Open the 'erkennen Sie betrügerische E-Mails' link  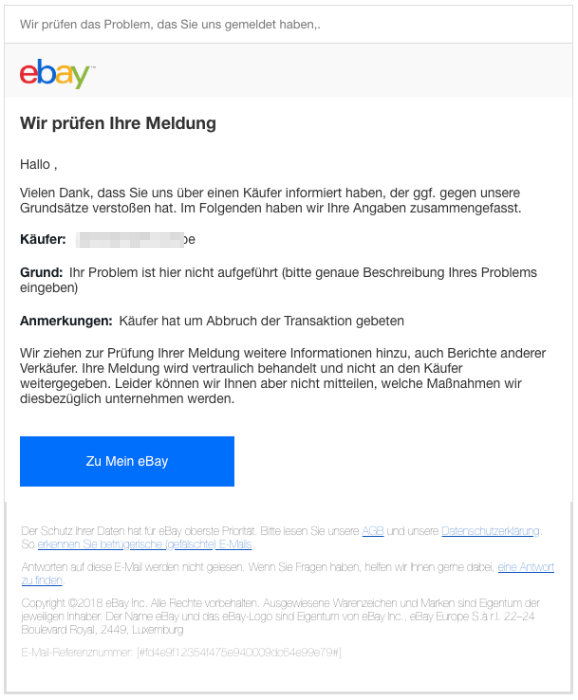point(145,544)
